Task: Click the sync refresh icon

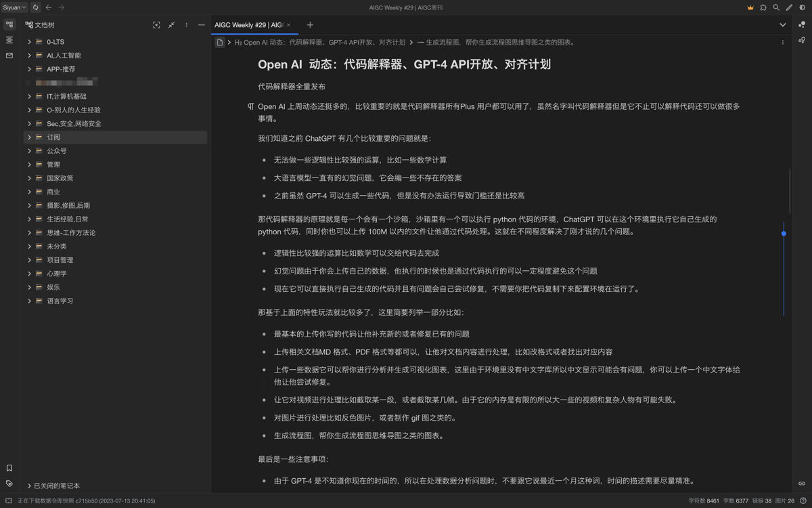Action: click(35, 7)
